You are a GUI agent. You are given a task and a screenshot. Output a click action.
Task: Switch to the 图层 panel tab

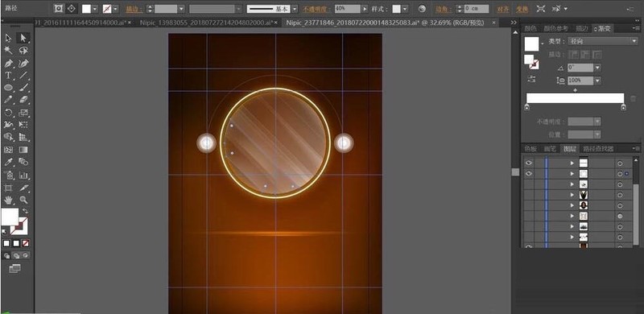coord(570,148)
